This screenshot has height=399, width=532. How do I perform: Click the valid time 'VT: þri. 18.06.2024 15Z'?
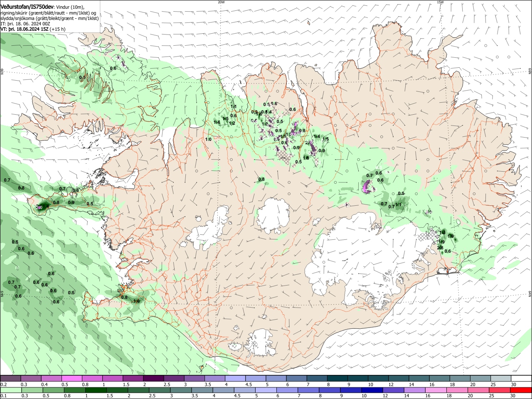pyautogui.click(x=25, y=30)
